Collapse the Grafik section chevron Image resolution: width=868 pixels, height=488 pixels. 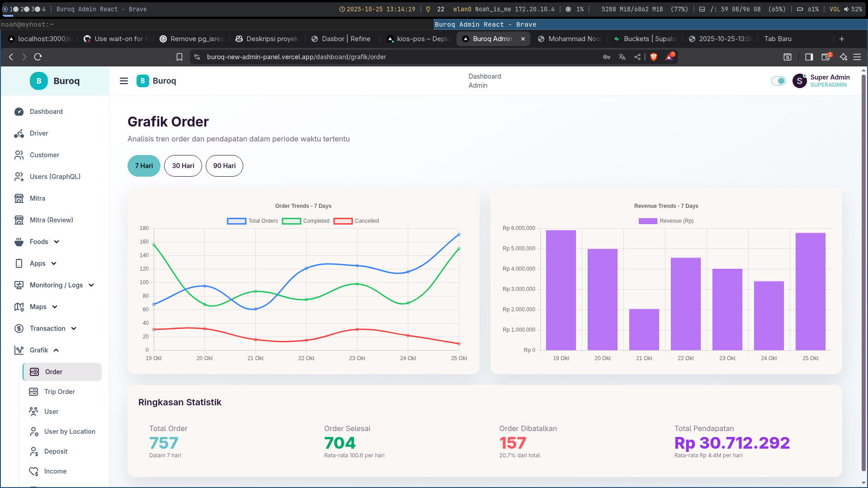[56, 350]
